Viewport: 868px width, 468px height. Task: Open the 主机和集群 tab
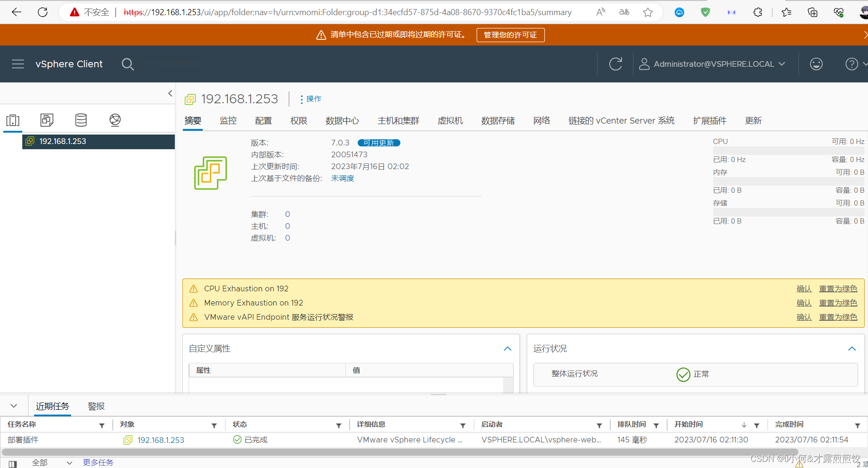click(398, 121)
